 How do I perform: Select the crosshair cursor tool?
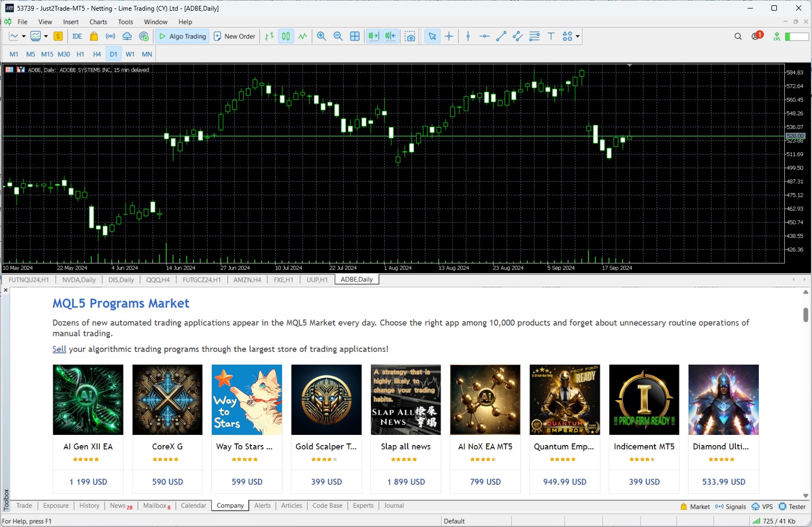[449, 36]
